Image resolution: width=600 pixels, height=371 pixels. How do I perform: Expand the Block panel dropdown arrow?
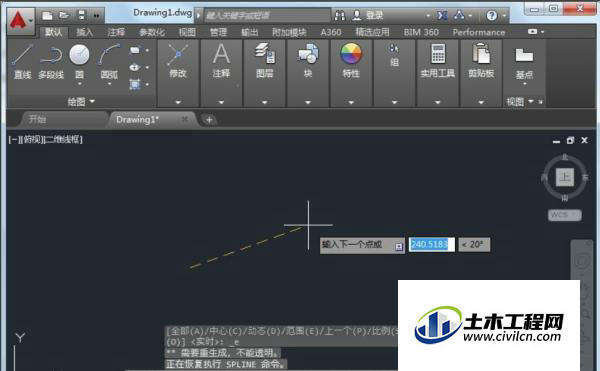click(308, 102)
